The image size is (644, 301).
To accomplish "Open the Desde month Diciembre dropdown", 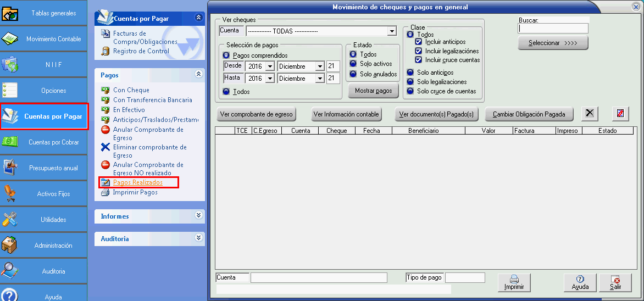I will point(320,66).
